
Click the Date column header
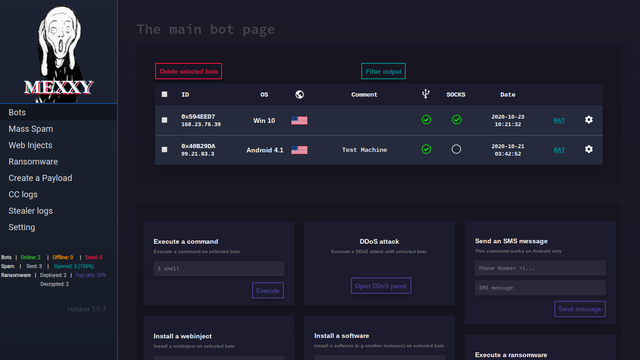(508, 94)
